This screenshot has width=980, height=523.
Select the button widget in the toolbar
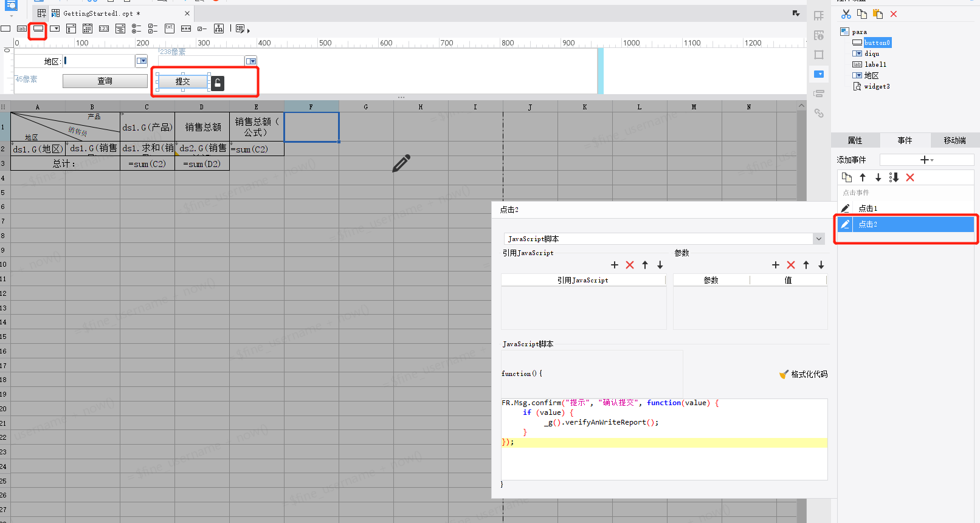coord(38,29)
